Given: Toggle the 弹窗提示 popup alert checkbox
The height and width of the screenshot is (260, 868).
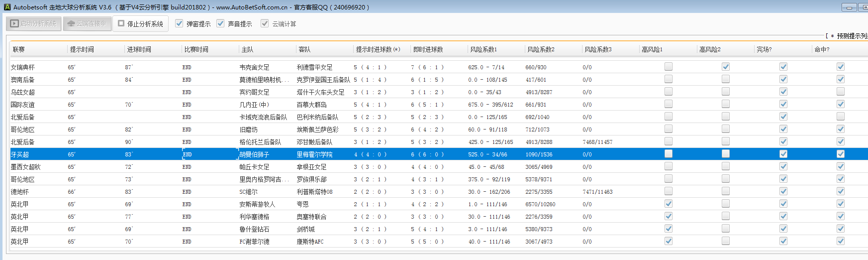Looking at the screenshot, I should point(179,23).
